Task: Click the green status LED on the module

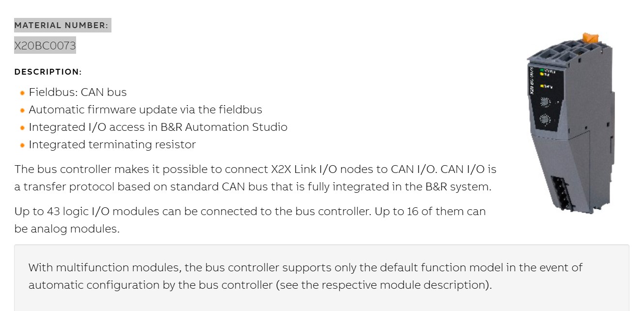Action: tap(542, 71)
